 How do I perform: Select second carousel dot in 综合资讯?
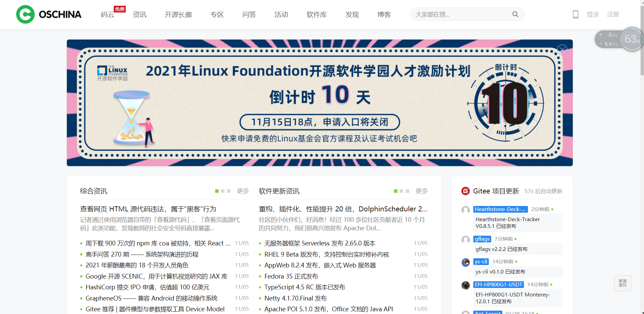(223, 191)
